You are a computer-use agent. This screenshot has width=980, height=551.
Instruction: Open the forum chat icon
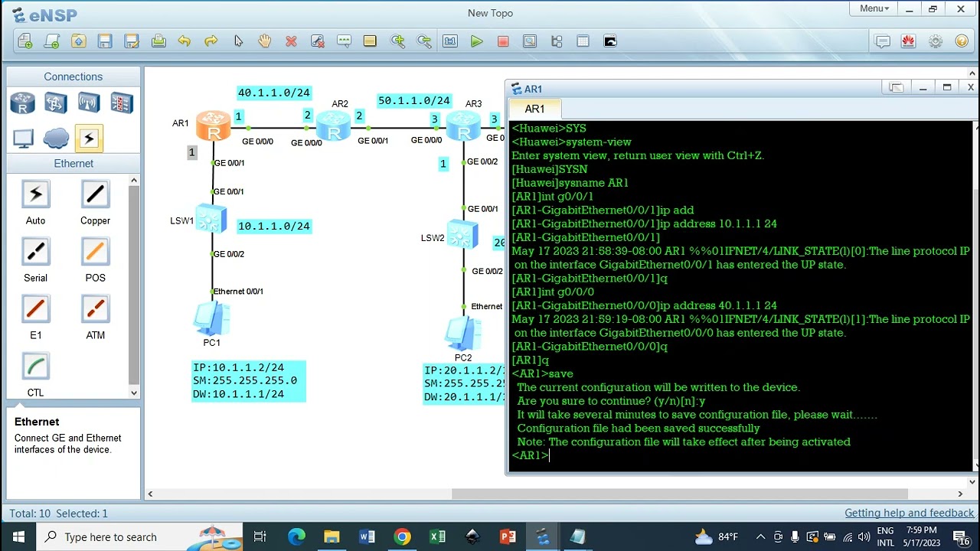pyautogui.click(x=882, y=41)
